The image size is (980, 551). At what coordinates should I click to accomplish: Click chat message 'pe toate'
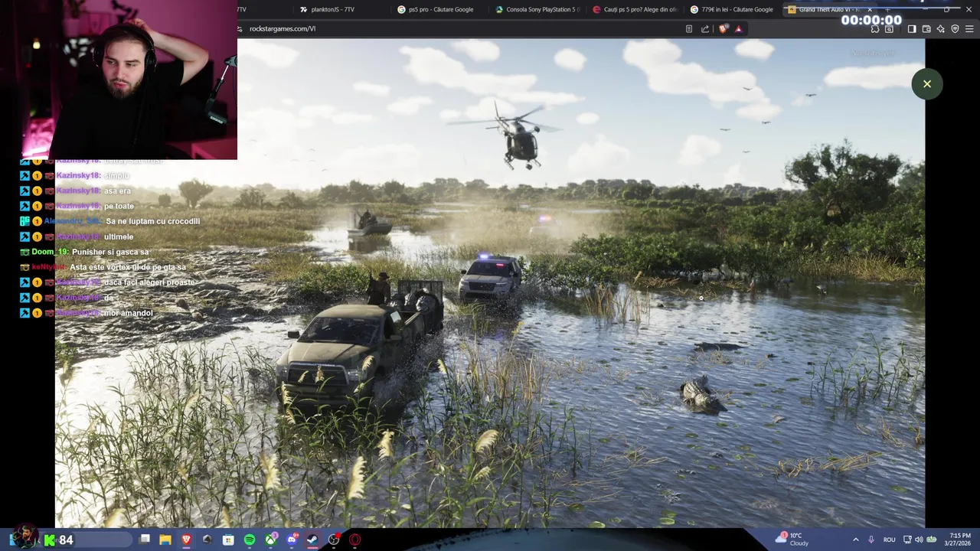pyautogui.click(x=119, y=206)
